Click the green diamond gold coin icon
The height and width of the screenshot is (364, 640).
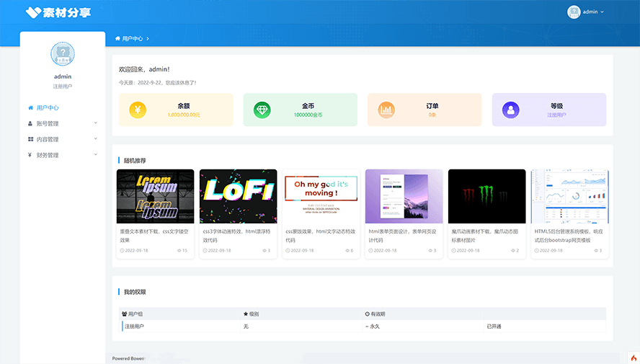262,110
